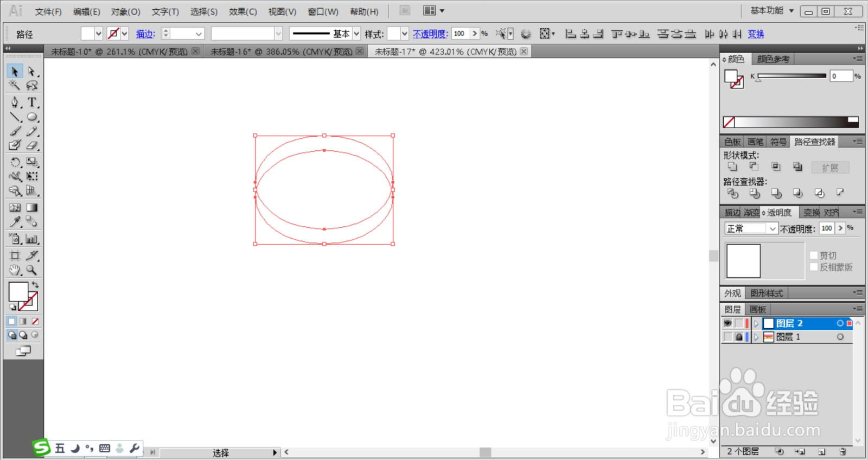Select the Eyedropper tool
Viewport: 868px width, 460px height.
point(15,221)
